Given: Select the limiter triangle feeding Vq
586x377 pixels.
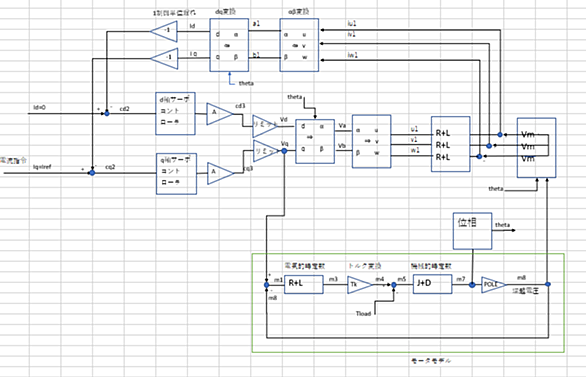Looking at the screenshot, I should [x=266, y=151].
